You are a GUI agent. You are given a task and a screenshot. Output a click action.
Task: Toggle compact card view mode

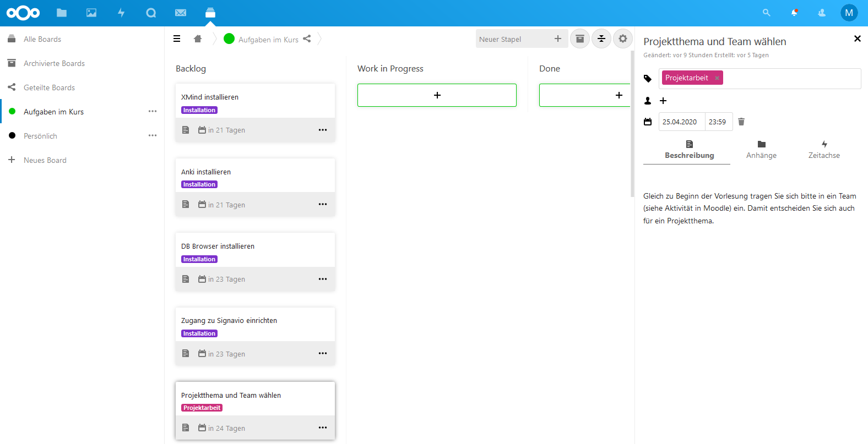point(601,39)
